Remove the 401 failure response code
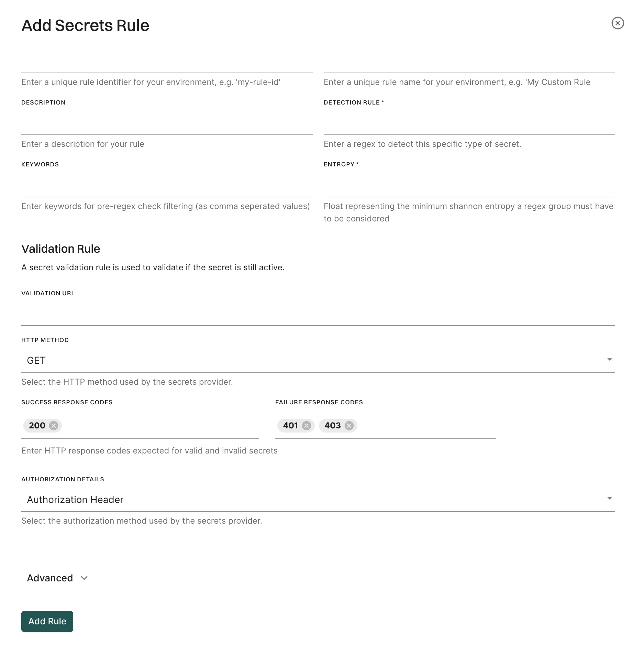Screen dimensions: 644x645 (x=307, y=426)
